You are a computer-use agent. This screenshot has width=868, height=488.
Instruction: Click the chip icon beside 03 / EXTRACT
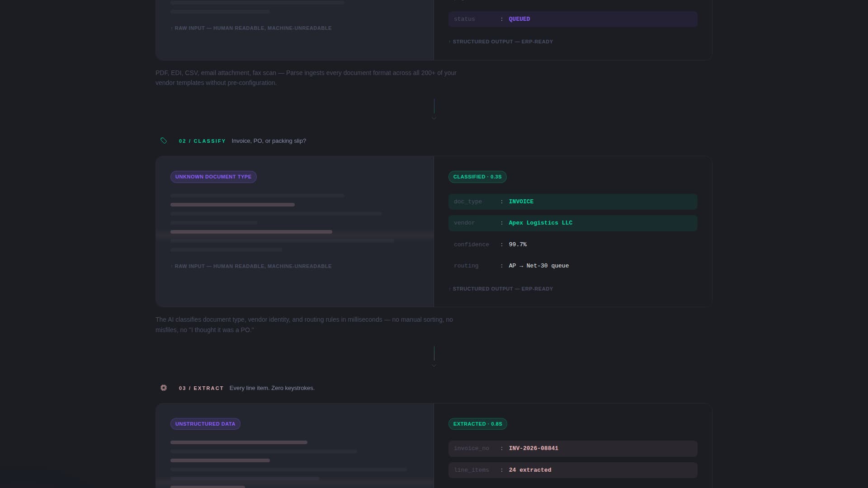click(164, 388)
